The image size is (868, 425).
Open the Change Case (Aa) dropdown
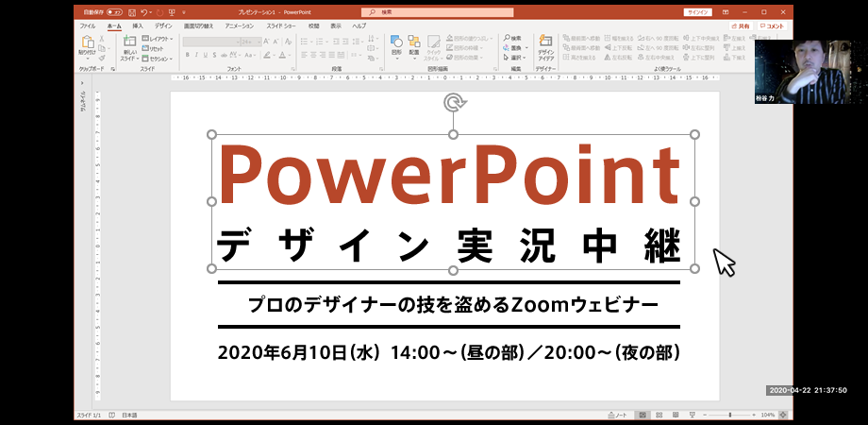tap(250, 55)
